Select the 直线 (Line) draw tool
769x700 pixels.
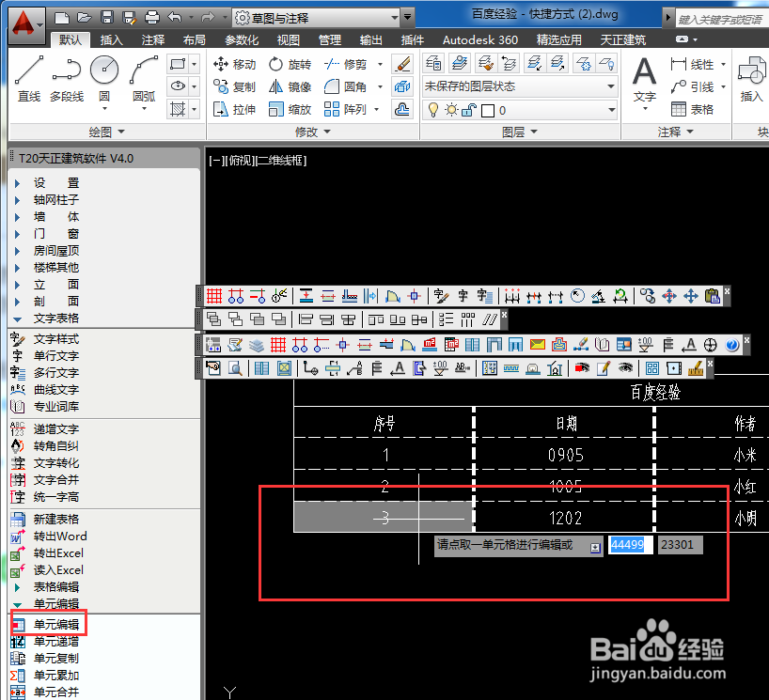pos(29,78)
